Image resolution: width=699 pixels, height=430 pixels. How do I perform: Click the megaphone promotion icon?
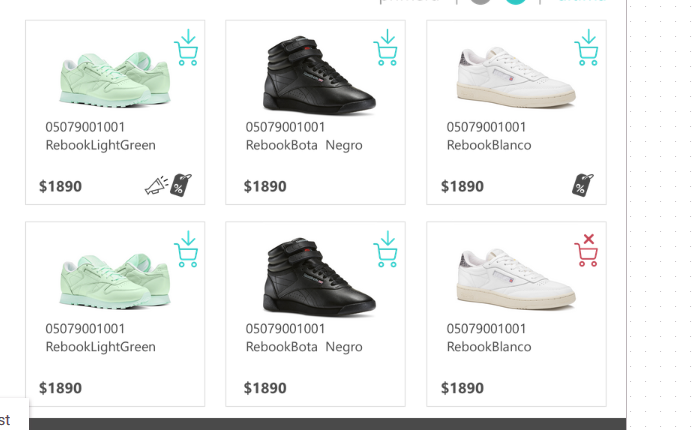pos(156,186)
